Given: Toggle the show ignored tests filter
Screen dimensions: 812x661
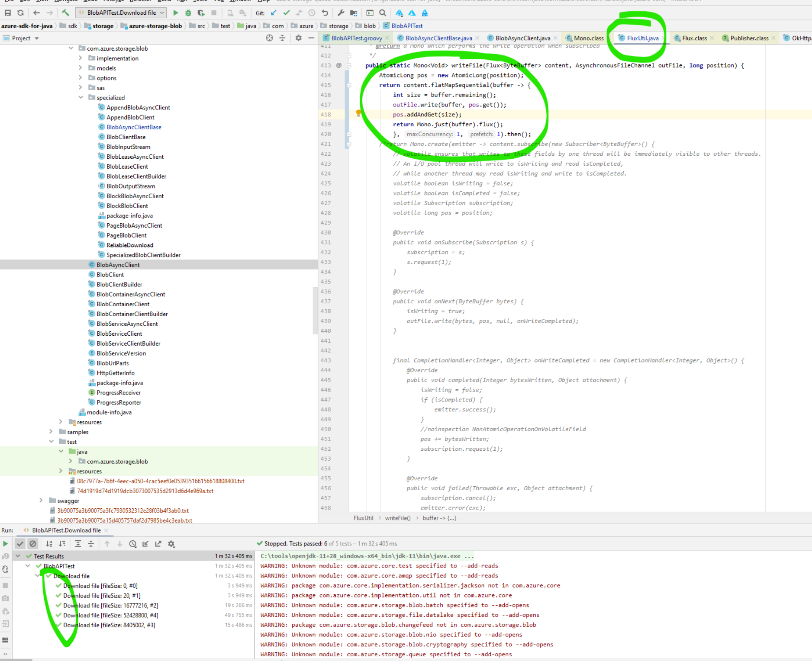Looking at the screenshot, I should (33, 544).
